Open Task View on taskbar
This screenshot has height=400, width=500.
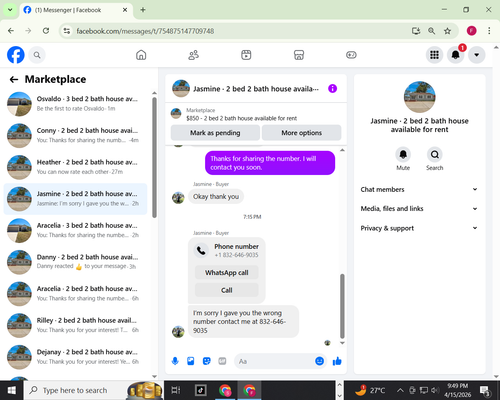pos(176,390)
